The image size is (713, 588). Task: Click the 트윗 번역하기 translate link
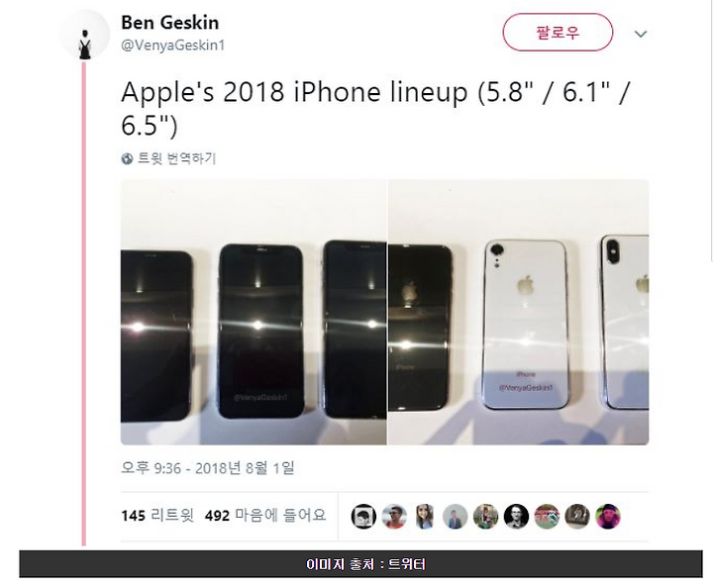[x=176, y=158]
